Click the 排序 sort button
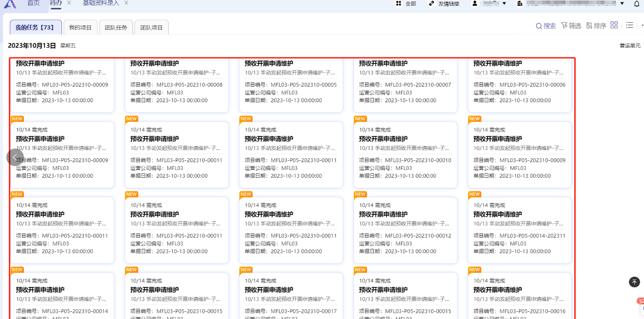This screenshot has height=319, width=644. tap(596, 26)
